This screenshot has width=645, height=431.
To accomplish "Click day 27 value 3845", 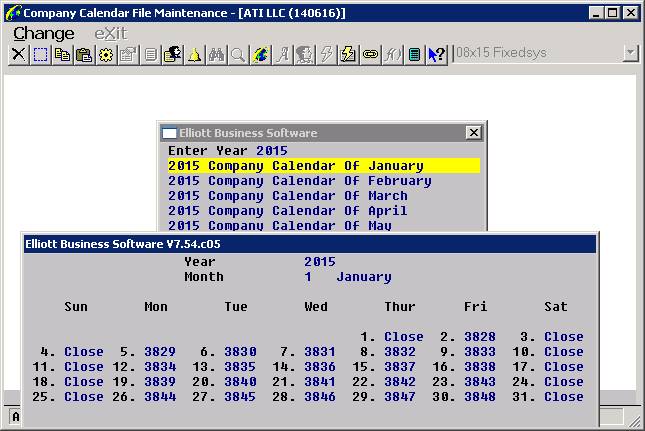I will click(240, 397).
